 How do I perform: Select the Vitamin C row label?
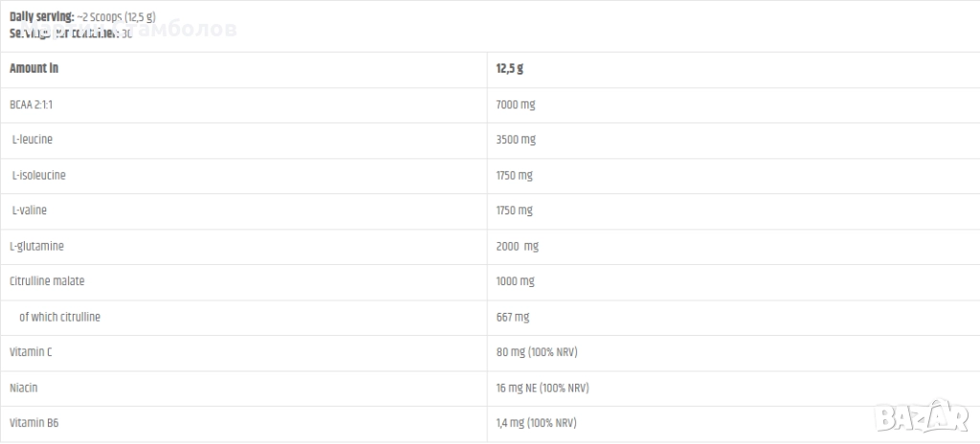tap(31, 352)
